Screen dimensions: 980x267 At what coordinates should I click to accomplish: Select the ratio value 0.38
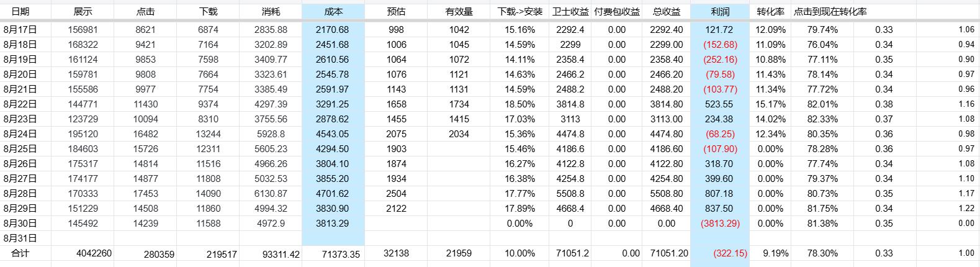coord(884,104)
